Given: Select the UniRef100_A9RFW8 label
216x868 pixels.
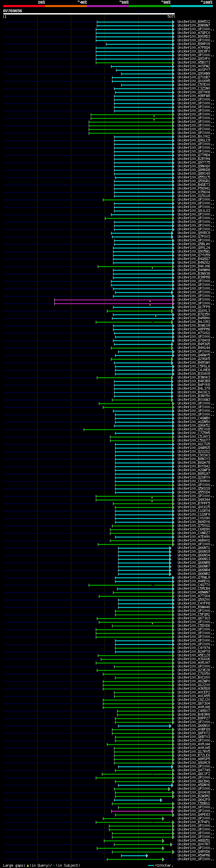Looking at the screenshot, I should coord(194,96).
